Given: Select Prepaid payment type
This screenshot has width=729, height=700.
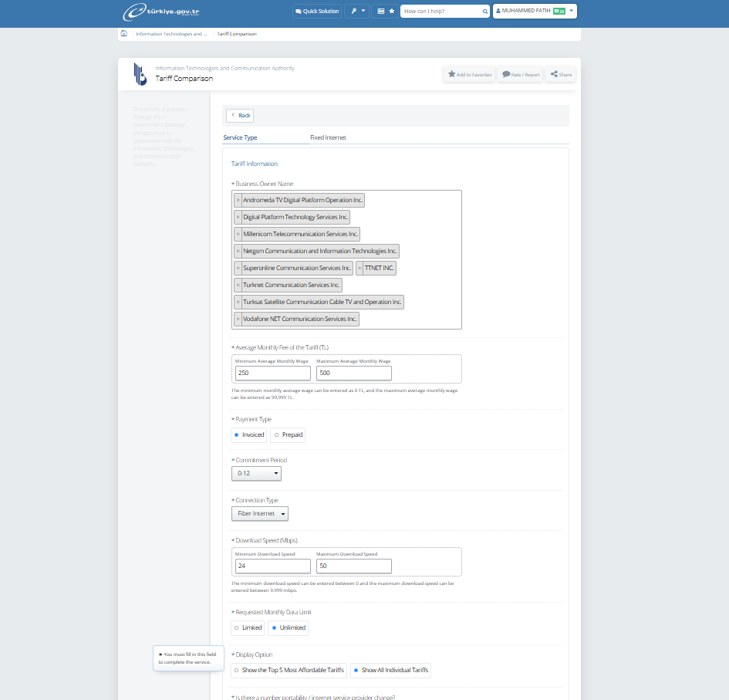Looking at the screenshot, I should (x=288, y=435).
